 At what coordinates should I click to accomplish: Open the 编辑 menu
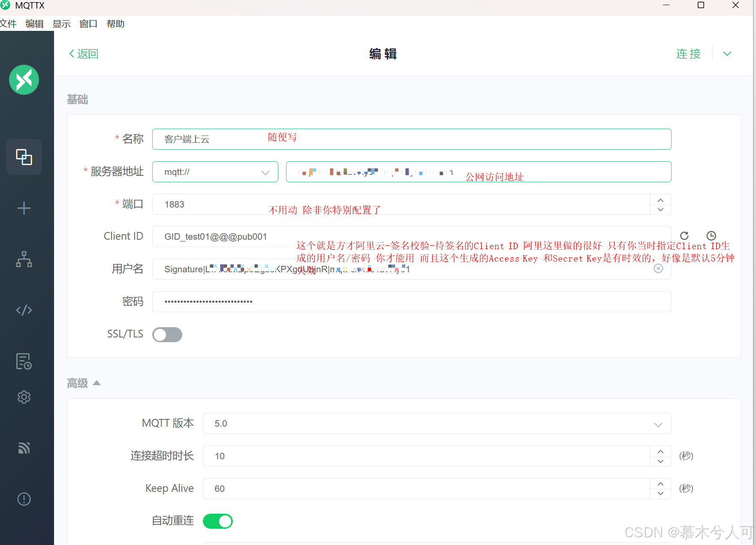point(35,24)
